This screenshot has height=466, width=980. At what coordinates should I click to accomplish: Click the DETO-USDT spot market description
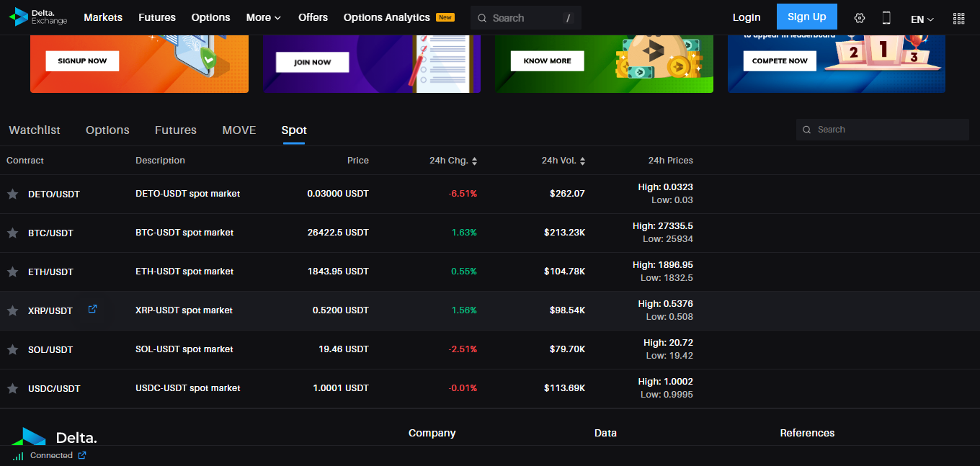[x=188, y=194]
